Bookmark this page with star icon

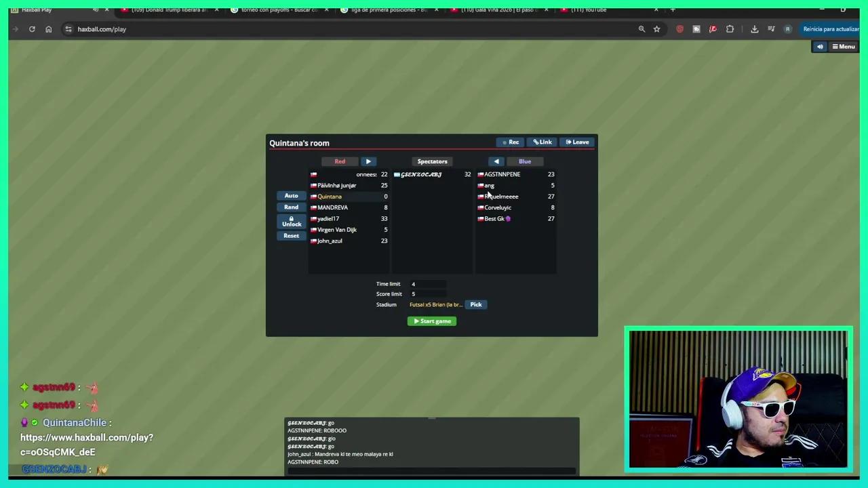[x=656, y=29]
